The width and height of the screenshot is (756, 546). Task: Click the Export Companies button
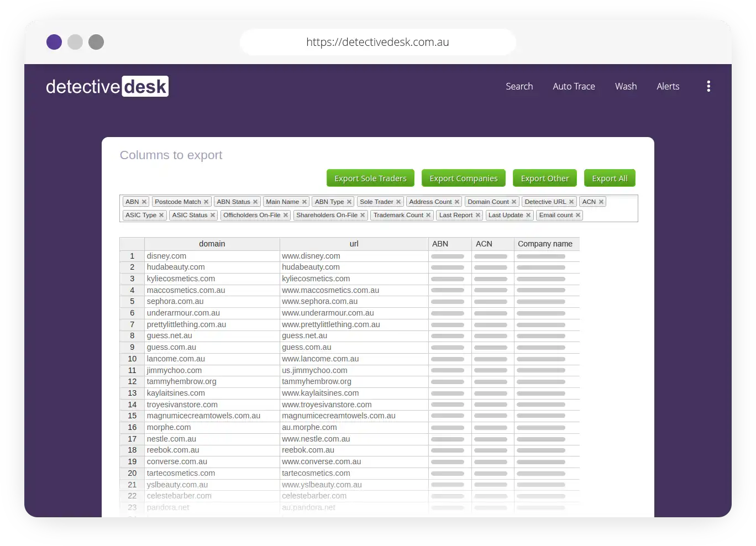point(464,179)
